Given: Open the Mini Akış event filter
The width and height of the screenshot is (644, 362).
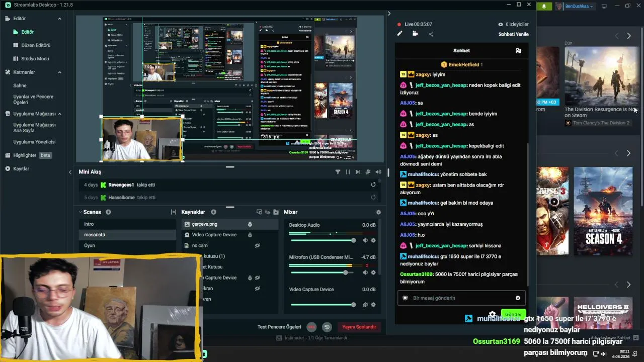Looking at the screenshot, I should click(338, 172).
